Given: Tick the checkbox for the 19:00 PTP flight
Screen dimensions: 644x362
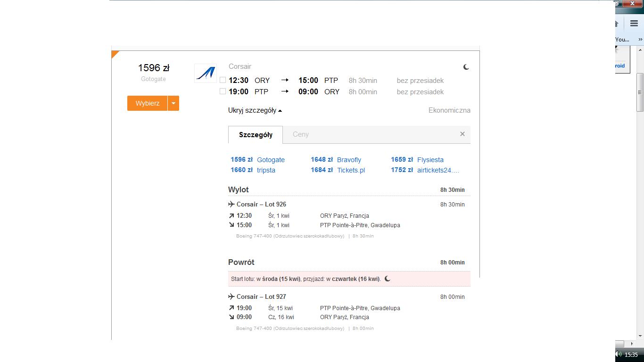Looking at the screenshot, I should pyautogui.click(x=223, y=91).
